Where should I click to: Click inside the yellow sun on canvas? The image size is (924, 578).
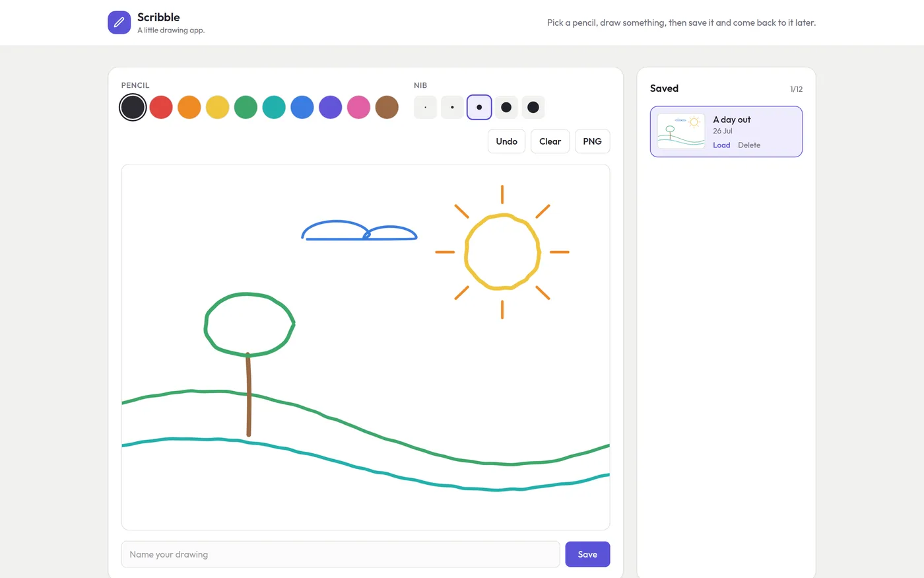click(502, 252)
